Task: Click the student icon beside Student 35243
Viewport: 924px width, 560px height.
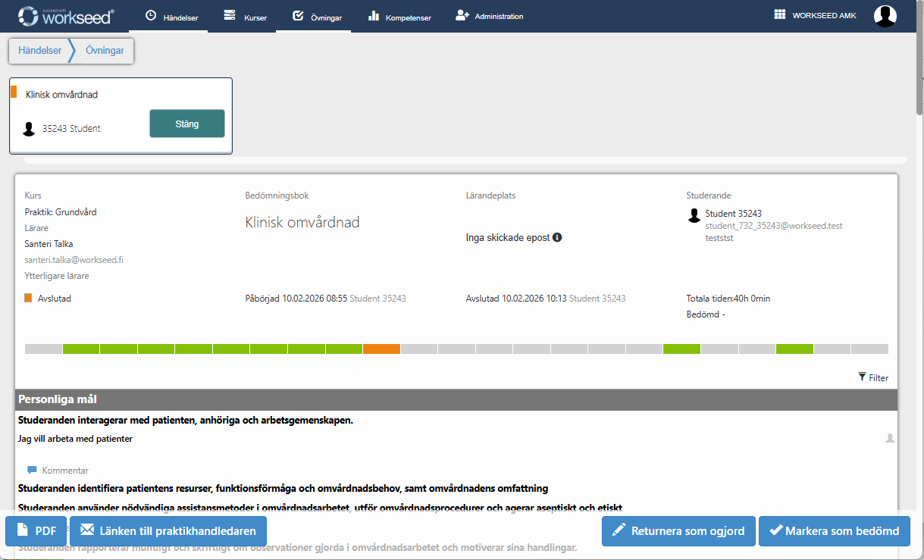Action: [x=694, y=216]
